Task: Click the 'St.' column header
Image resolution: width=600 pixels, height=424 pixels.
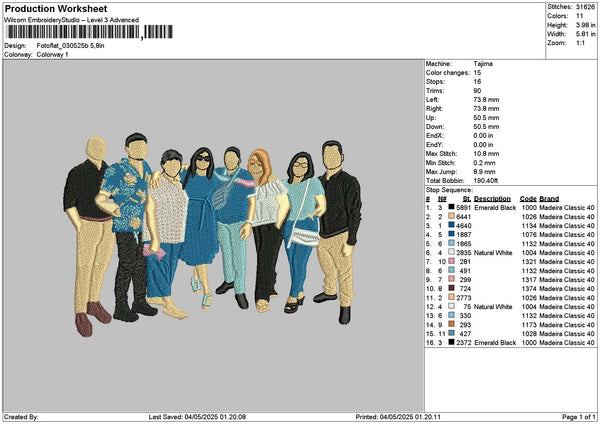Action: point(466,199)
